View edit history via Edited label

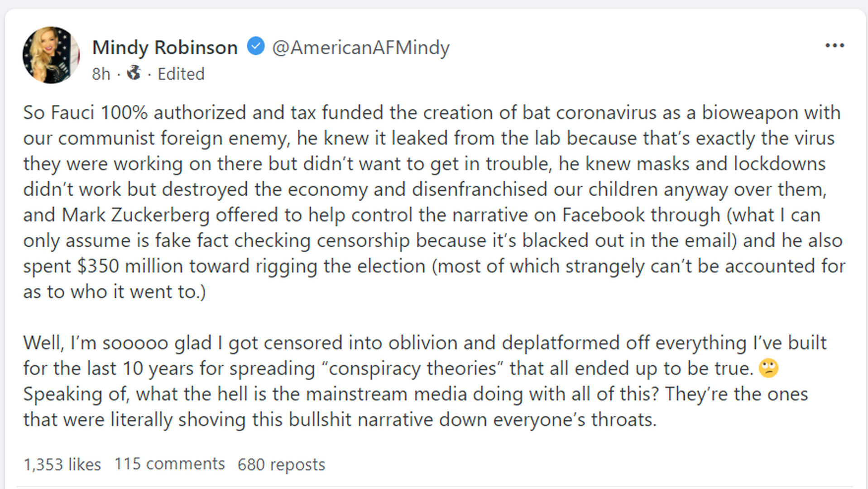[x=181, y=74]
